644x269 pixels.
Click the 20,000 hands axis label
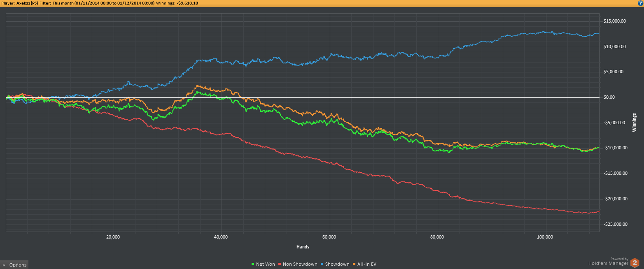113,237
